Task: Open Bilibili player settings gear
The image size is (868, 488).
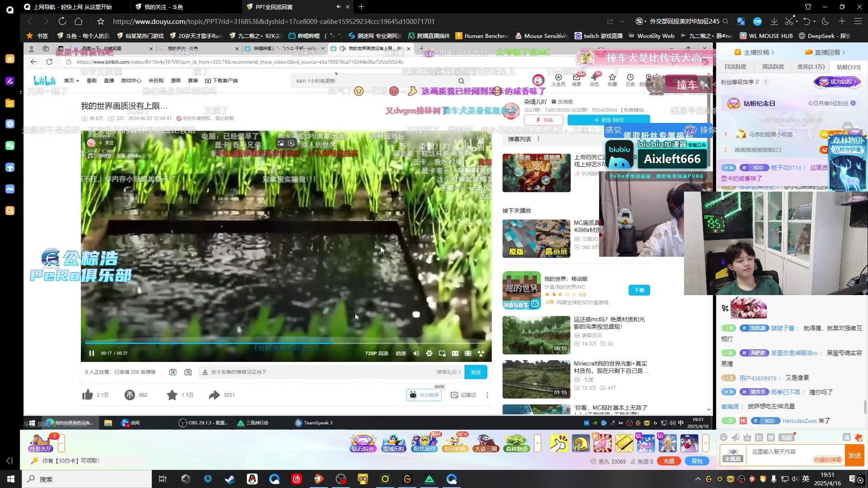Action: tap(429, 353)
